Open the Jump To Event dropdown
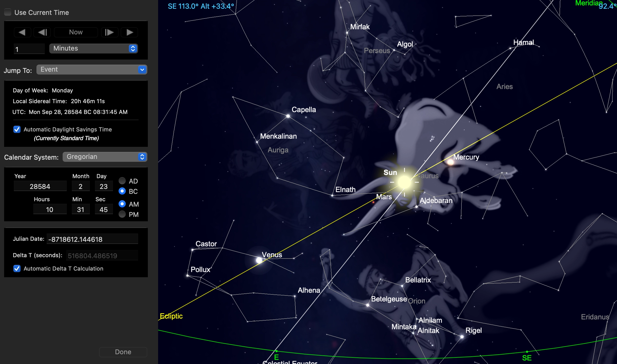Screen dimensions: 617x364 pos(92,70)
